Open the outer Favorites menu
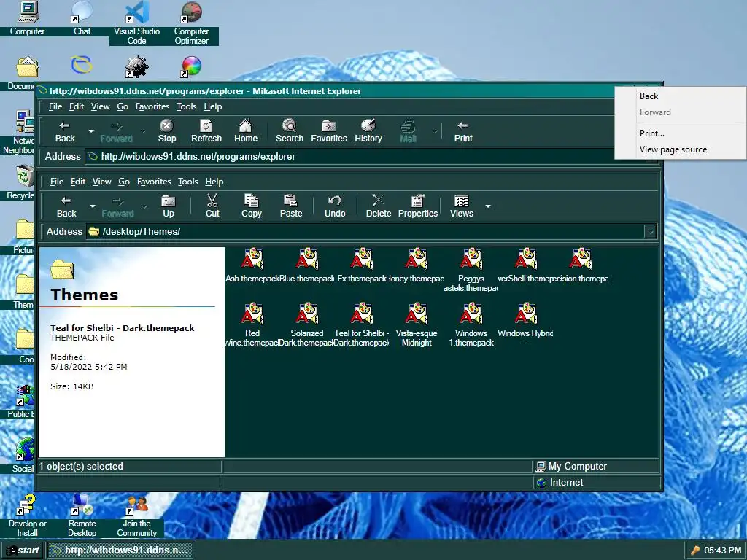The image size is (747, 560). coord(152,106)
